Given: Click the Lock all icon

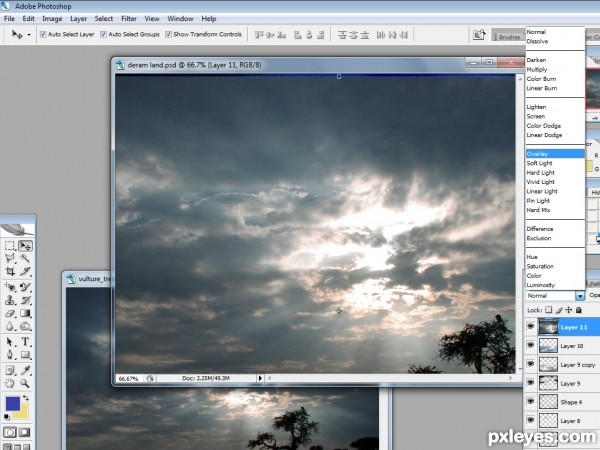Looking at the screenshot, I should click(x=579, y=310).
